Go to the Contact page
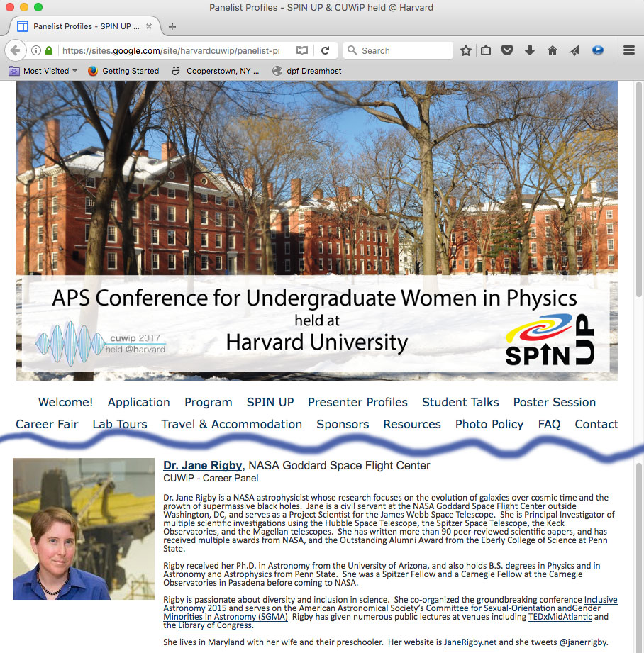 (x=596, y=425)
